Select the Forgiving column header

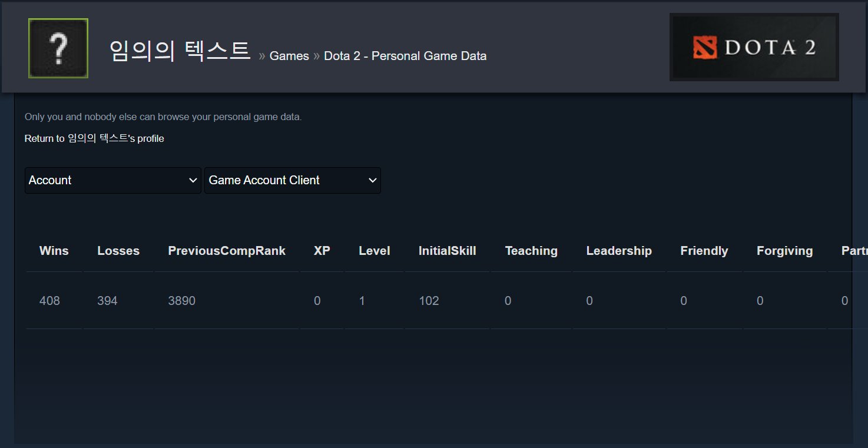(785, 251)
